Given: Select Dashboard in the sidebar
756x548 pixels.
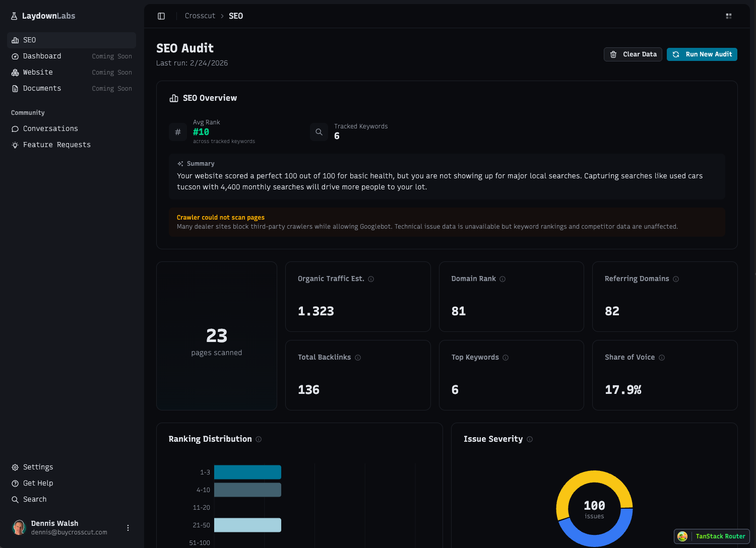Looking at the screenshot, I should (x=42, y=56).
